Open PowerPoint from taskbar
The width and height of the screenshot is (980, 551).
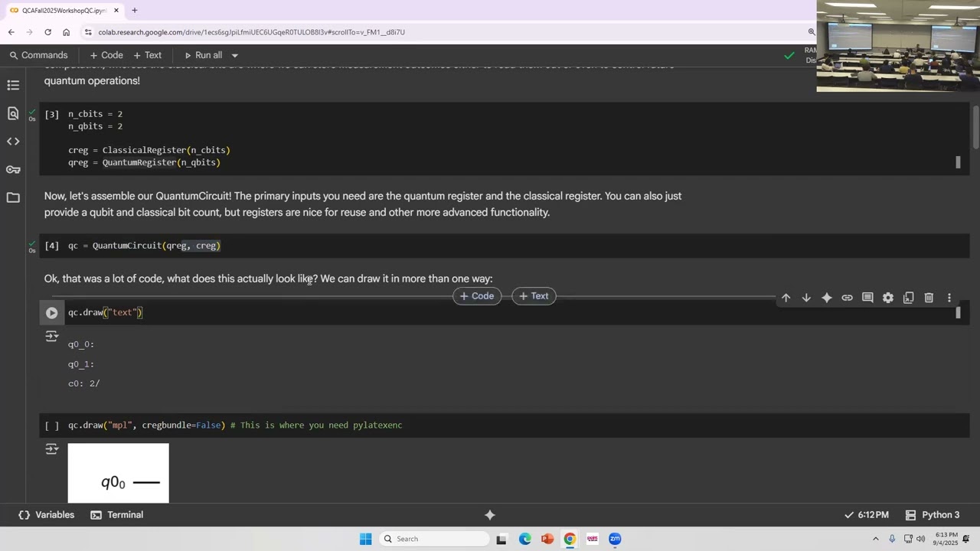coord(547,539)
